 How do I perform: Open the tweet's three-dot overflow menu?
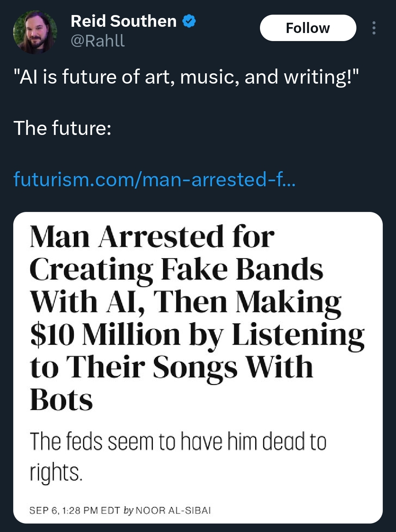[x=374, y=28]
